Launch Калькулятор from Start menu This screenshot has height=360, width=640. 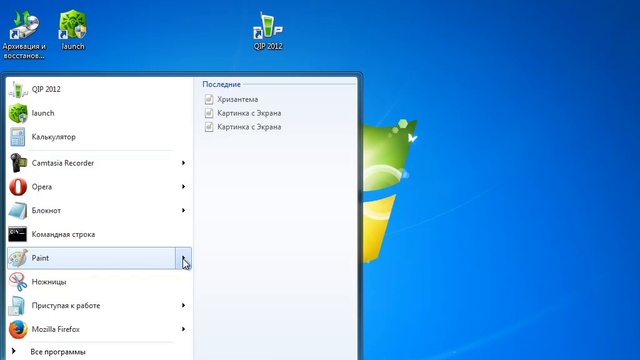tap(99, 137)
